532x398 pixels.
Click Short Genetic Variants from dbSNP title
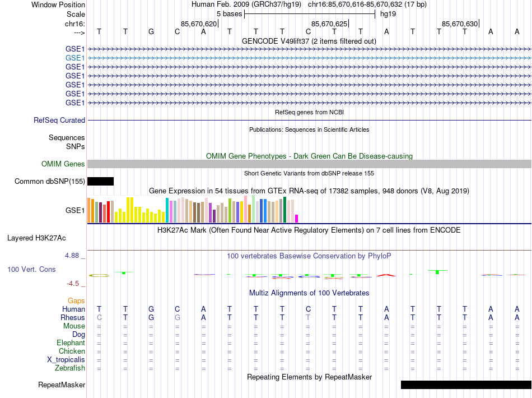[309, 173]
